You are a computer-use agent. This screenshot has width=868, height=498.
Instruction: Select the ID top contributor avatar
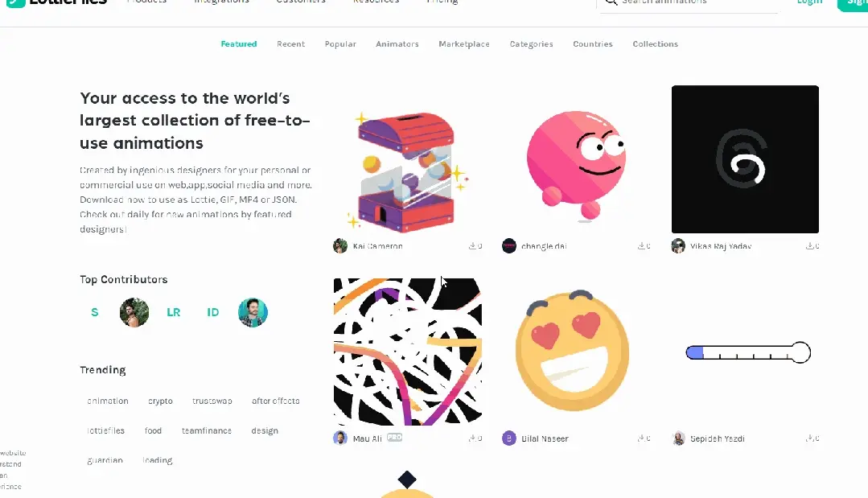point(213,312)
